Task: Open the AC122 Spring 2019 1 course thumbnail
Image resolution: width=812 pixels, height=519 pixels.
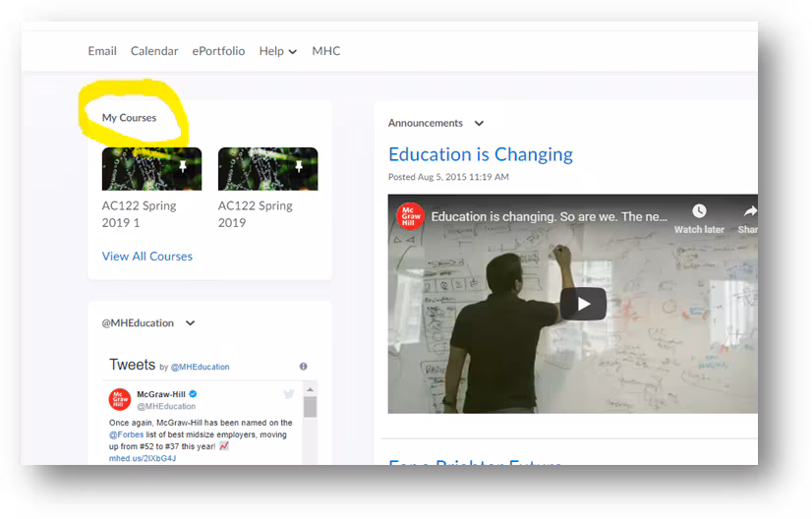Action: tap(151, 169)
